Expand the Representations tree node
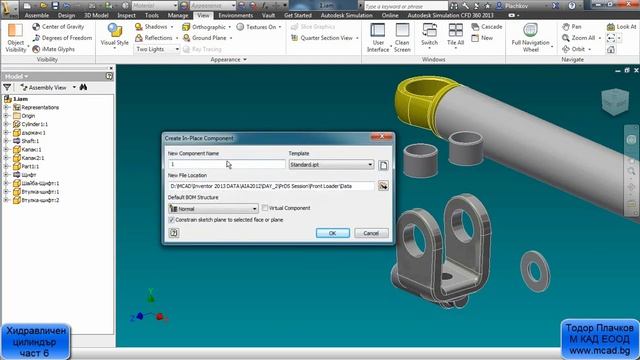The height and width of the screenshot is (360, 640). point(7,107)
